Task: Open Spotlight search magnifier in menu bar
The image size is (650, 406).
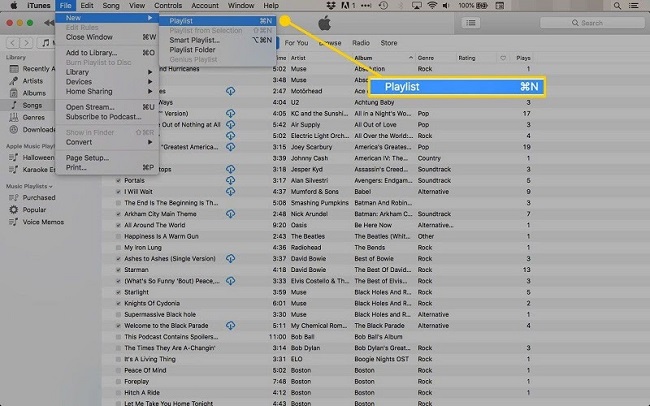Action: (x=617, y=6)
